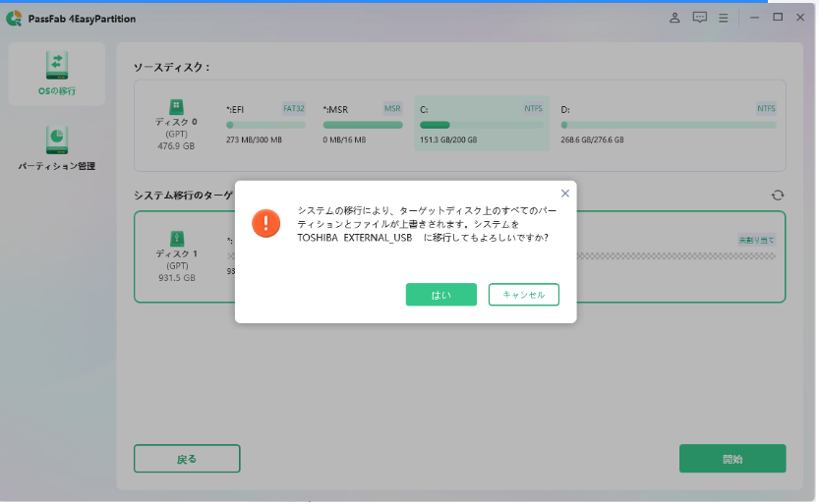The width and height of the screenshot is (819, 504).
Task: Click the 開始 start button
Action: click(732, 459)
